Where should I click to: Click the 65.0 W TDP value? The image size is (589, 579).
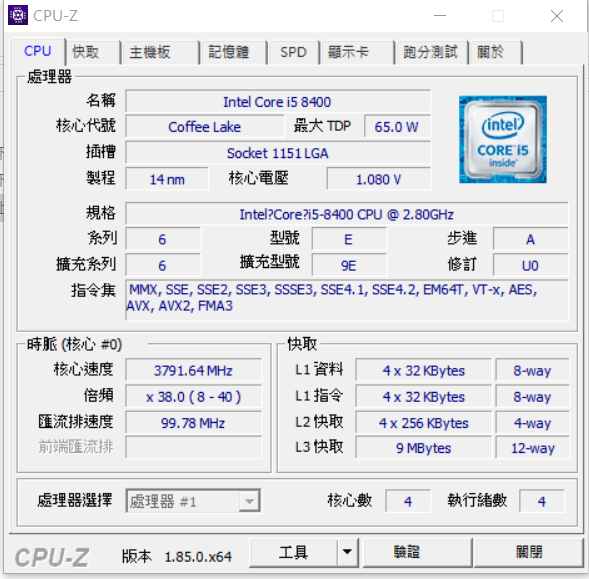click(x=397, y=127)
